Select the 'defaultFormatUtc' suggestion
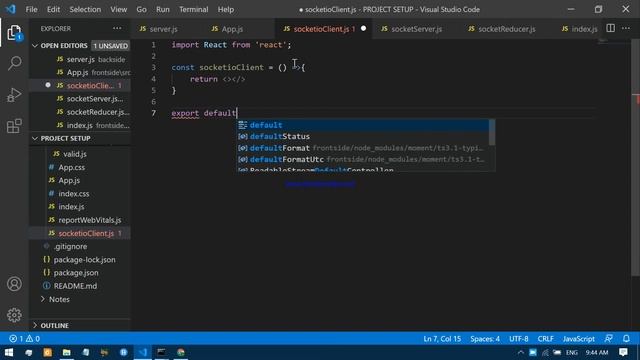The height and width of the screenshot is (360, 640). click(363, 159)
